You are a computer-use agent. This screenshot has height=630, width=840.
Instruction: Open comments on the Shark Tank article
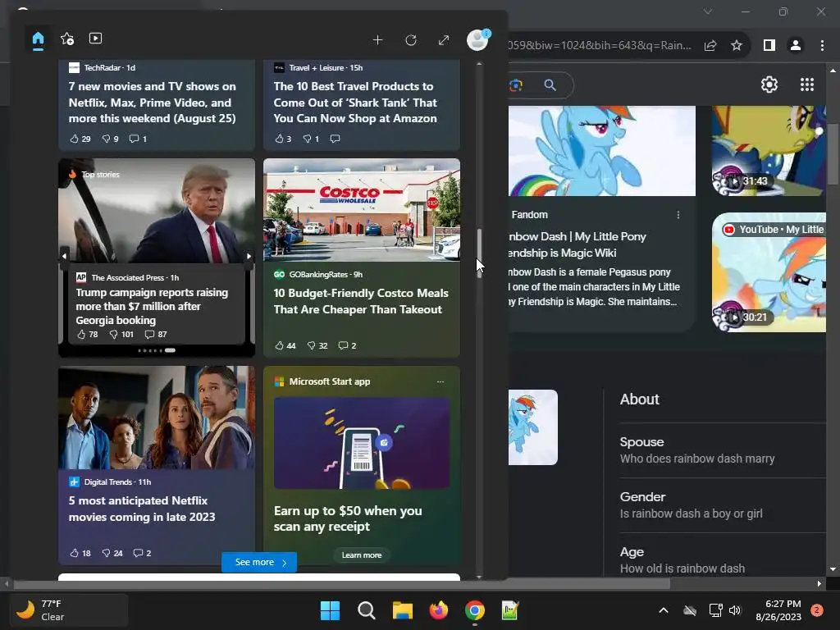[x=336, y=139]
